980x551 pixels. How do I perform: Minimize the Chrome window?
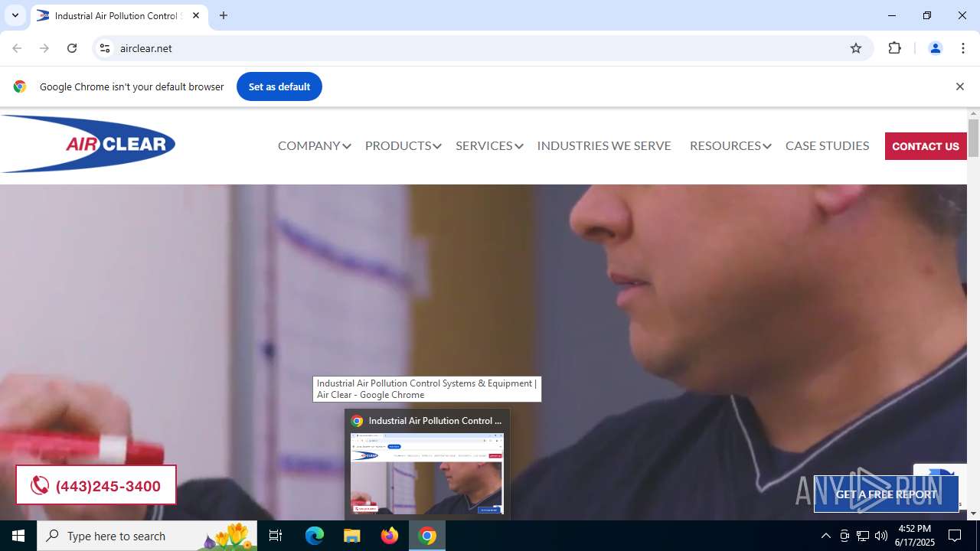(x=892, y=15)
